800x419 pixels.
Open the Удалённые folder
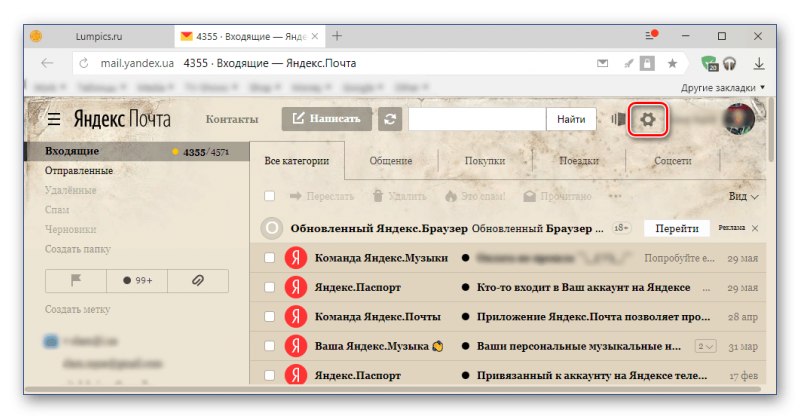[70, 190]
